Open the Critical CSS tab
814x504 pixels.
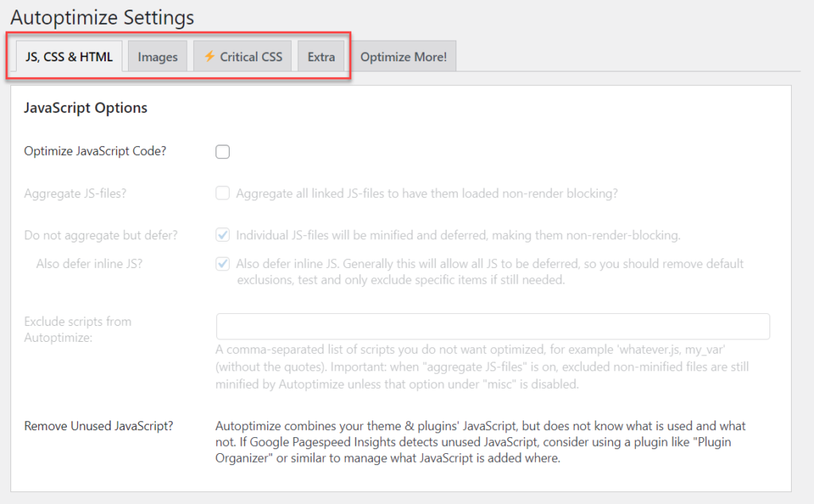click(242, 56)
